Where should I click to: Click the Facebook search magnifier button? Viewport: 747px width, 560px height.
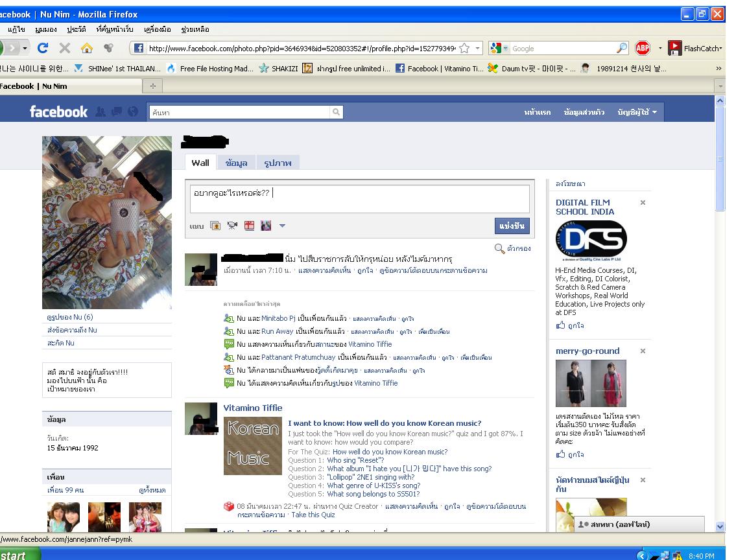(x=337, y=112)
